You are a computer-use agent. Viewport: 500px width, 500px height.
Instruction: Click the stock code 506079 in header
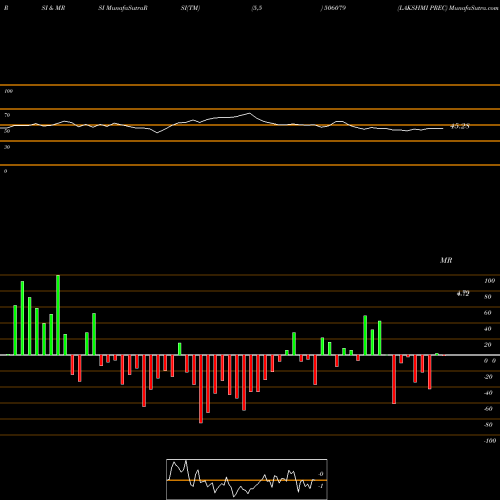click(x=334, y=8)
